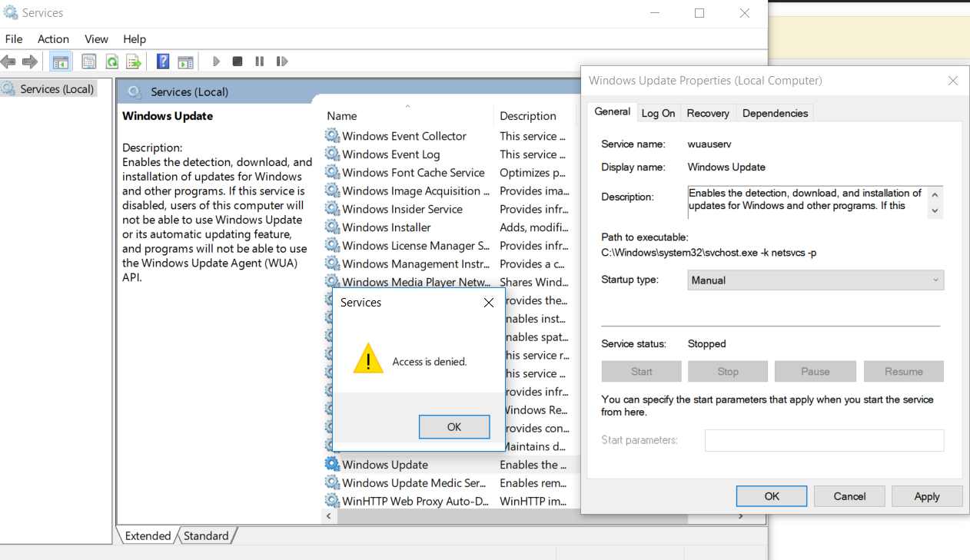
Task: Click left arrow of services list horizontal scrollbar
Action: pos(329,516)
